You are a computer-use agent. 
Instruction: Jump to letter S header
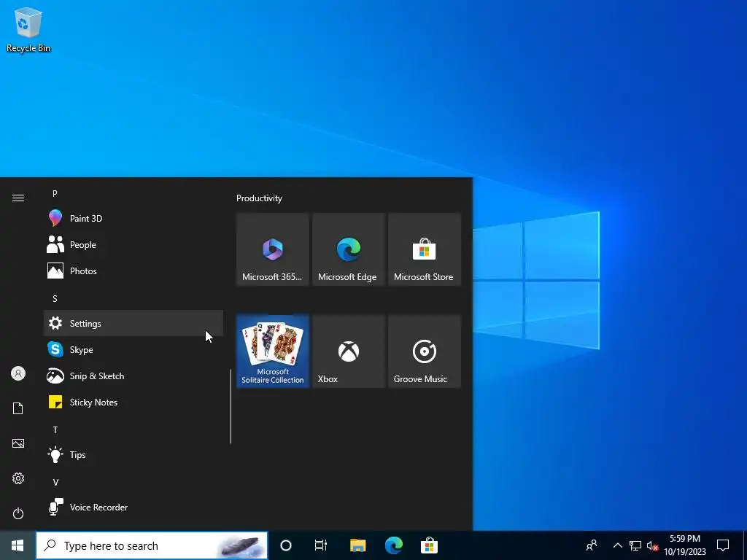point(55,298)
